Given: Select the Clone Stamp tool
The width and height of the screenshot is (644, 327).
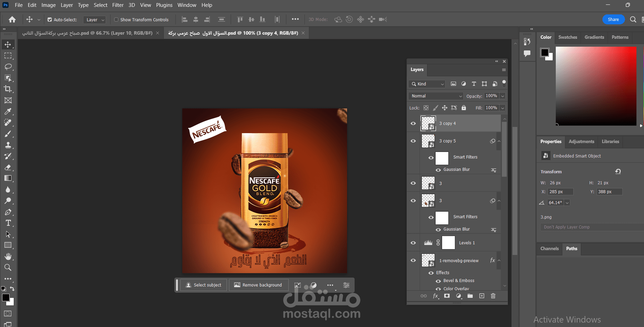Looking at the screenshot, I should tap(8, 145).
